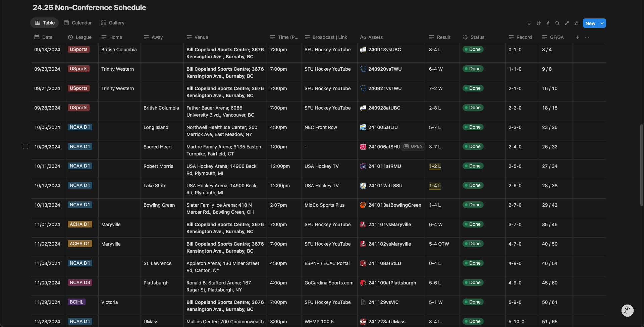Open the Status column header menu
644x327 pixels.
coord(483,37)
